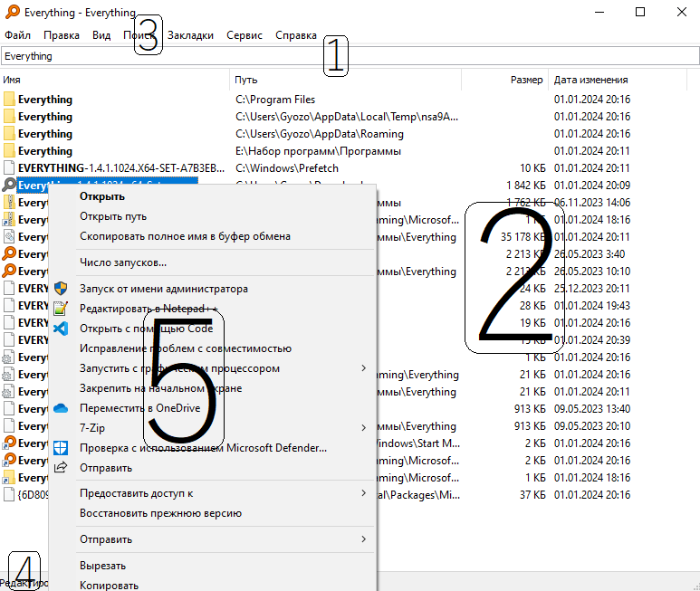This screenshot has height=591, width=700.
Task: Select Вырезать in the context menu
Action: click(x=102, y=566)
